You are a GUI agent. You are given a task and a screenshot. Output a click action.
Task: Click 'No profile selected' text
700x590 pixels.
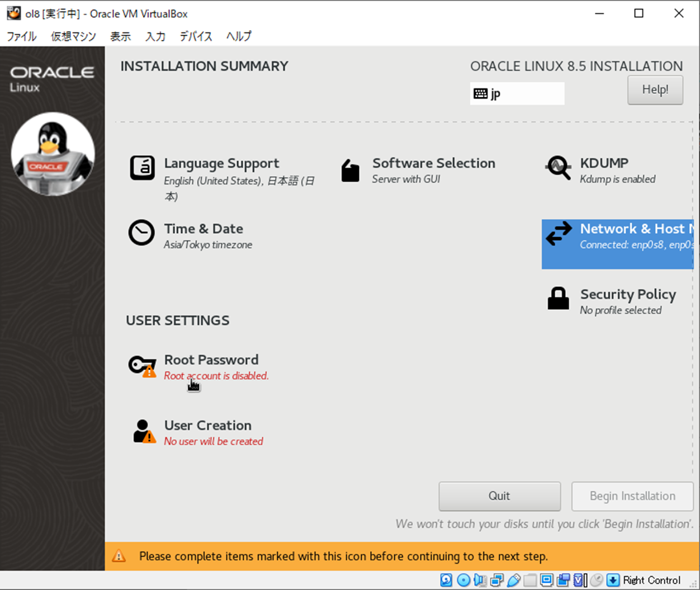(x=621, y=310)
